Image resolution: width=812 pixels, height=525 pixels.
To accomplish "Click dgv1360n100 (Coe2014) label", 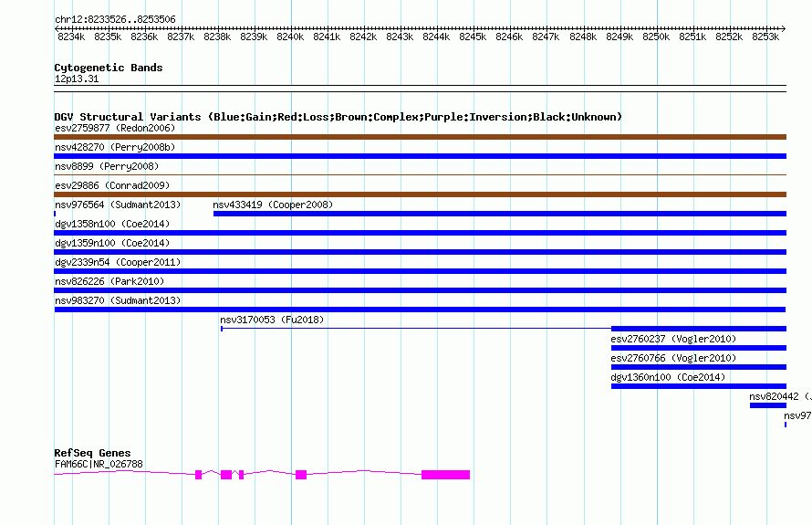I will (668, 377).
